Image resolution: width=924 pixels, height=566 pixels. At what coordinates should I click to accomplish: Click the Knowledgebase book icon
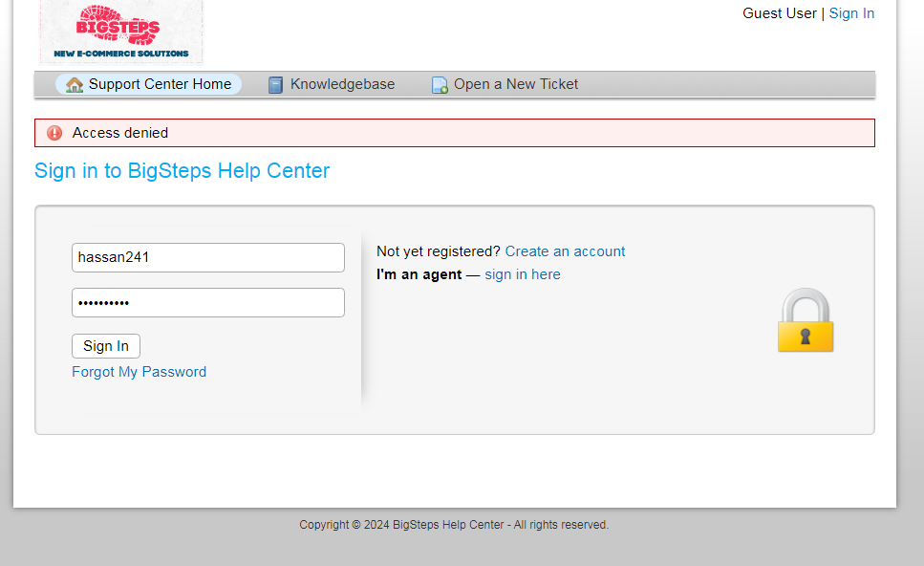click(275, 85)
